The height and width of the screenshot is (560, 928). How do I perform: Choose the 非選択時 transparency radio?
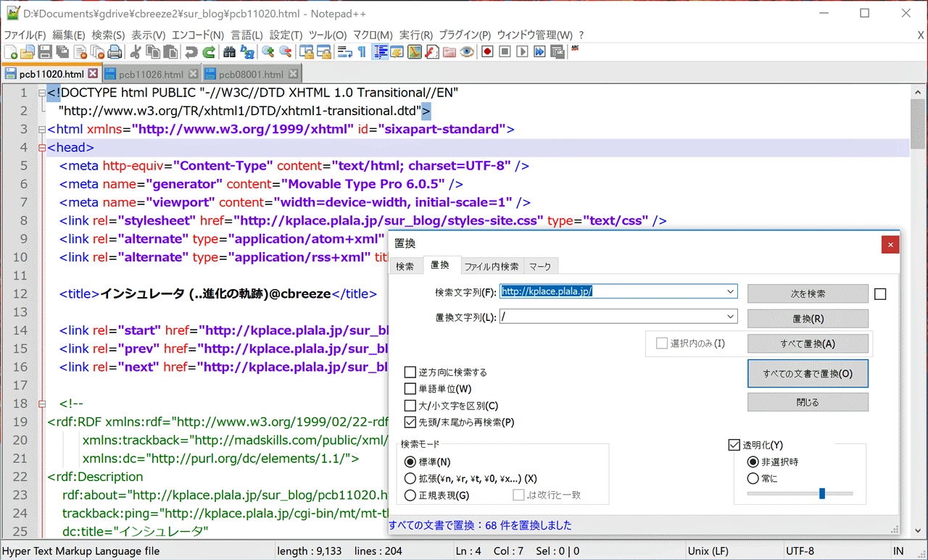pos(753,462)
